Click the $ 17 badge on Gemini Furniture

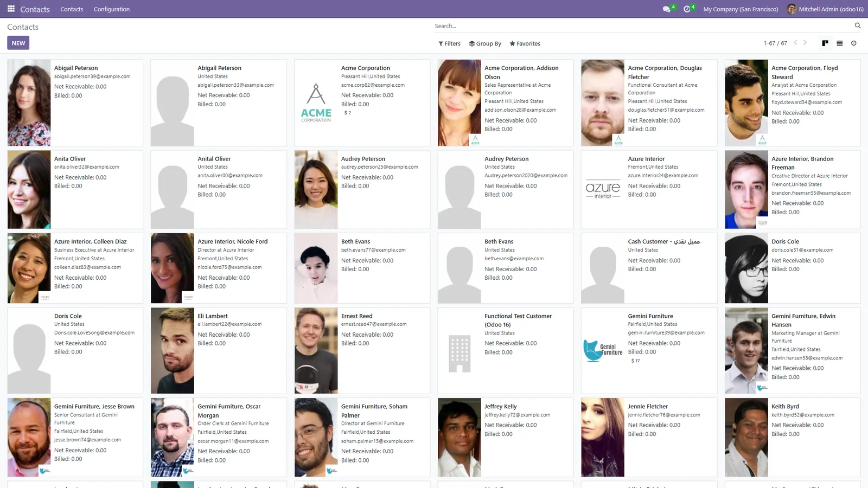point(635,361)
